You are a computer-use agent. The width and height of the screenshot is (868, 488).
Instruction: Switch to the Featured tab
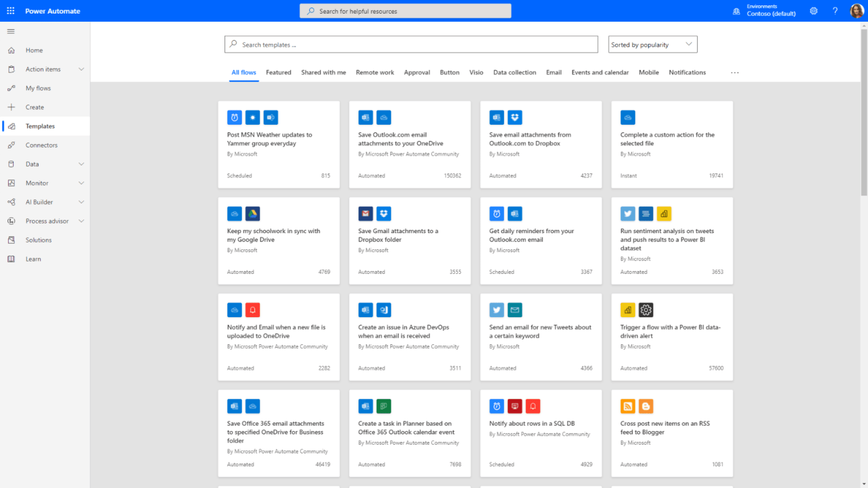pos(278,73)
